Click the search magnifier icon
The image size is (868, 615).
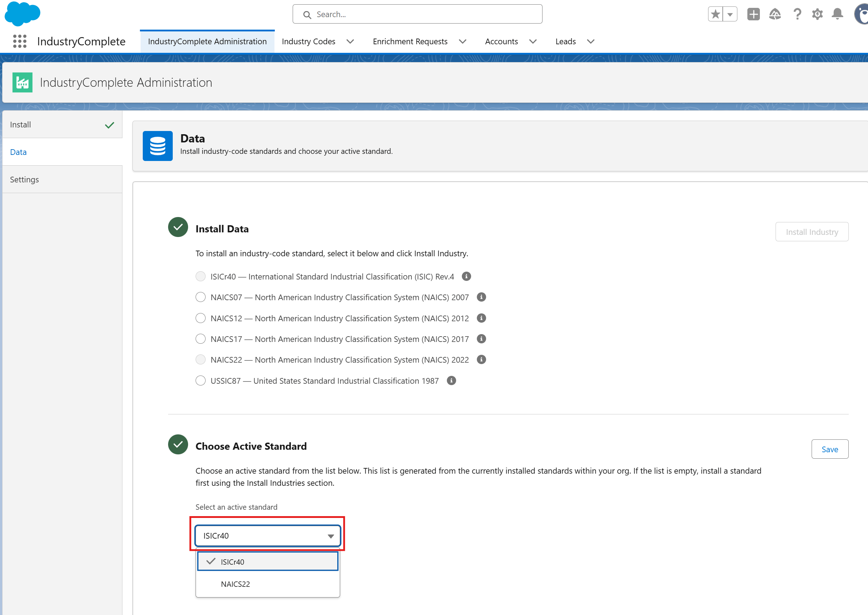click(x=308, y=15)
